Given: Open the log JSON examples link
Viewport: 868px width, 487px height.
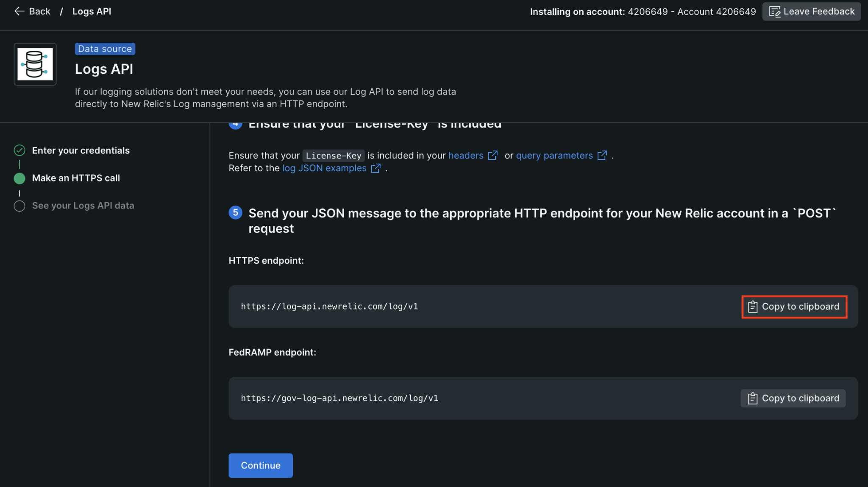Looking at the screenshot, I should click(x=324, y=168).
